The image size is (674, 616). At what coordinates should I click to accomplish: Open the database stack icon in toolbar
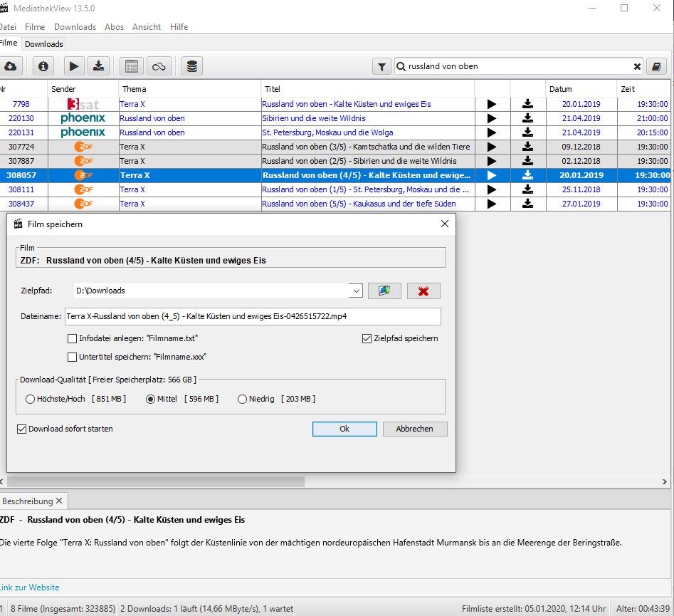(x=191, y=66)
